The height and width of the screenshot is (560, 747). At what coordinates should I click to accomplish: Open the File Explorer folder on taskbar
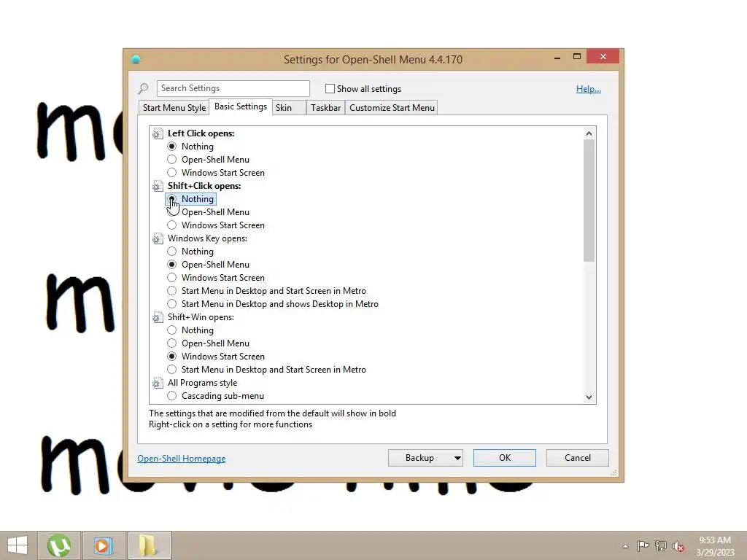pos(149,545)
